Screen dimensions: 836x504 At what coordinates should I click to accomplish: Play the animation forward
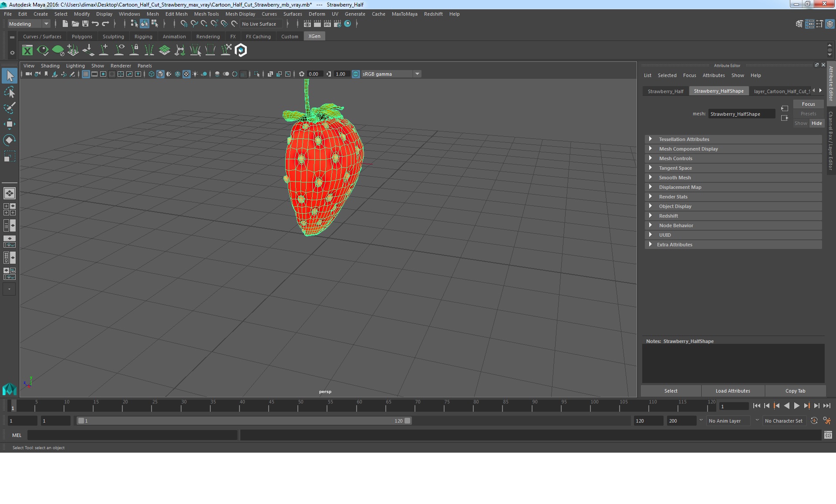pyautogui.click(x=796, y=406)
